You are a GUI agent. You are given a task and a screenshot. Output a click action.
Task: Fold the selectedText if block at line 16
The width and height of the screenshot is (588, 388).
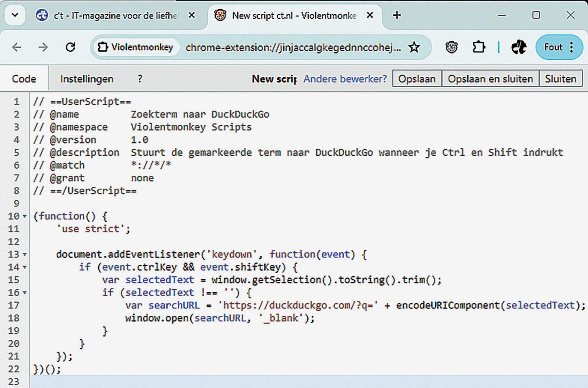tap(25, 293)
